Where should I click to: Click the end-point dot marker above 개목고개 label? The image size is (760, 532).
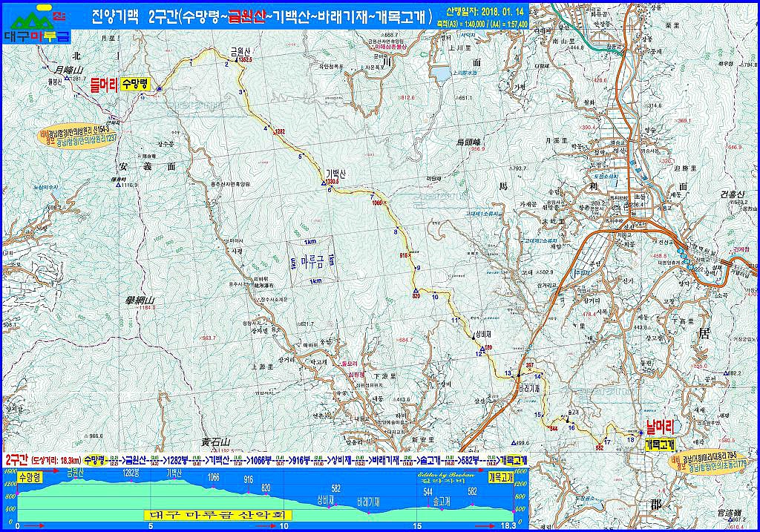pos(641,433)
